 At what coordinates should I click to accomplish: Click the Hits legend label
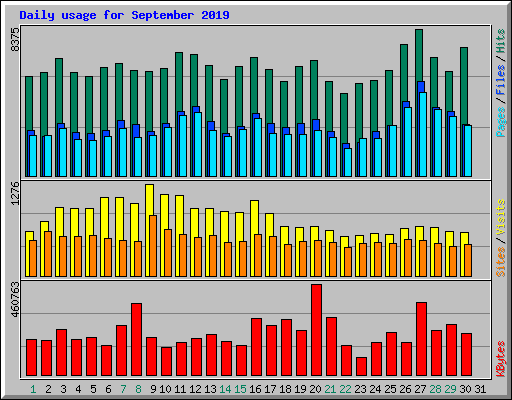pos(501,41)
